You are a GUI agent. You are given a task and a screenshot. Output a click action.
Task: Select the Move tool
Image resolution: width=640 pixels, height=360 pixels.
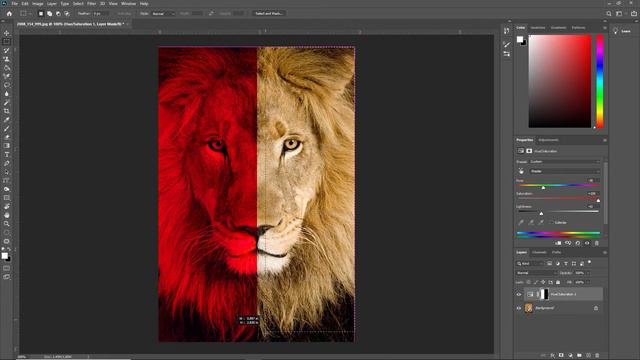[7, 33]
